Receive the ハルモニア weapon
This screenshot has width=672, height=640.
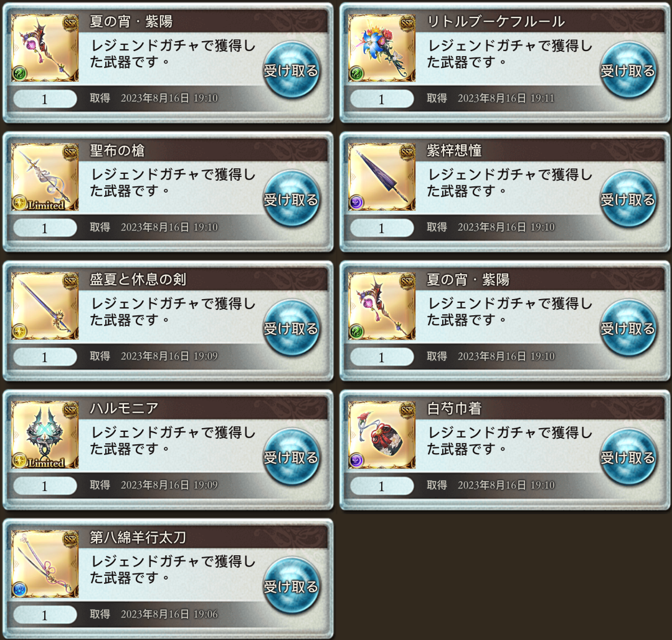click(291, 457)
